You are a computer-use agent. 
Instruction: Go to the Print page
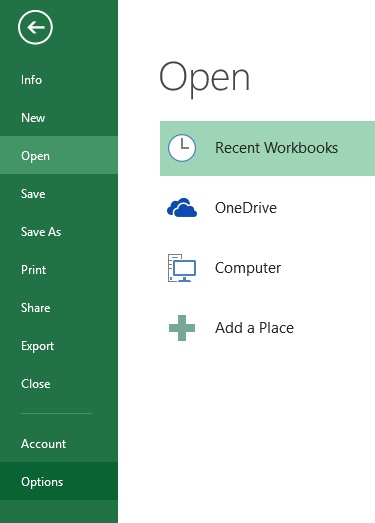click(x=59, y=270)
